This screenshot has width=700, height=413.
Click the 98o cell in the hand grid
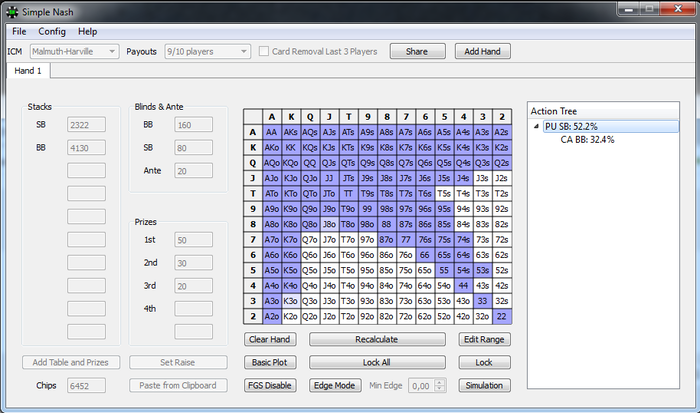[x=367, y=224]
